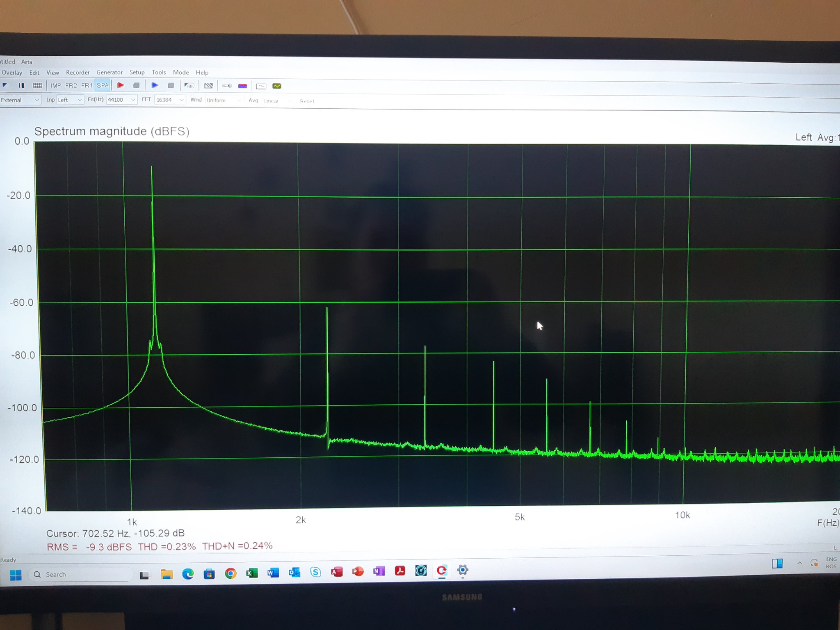Stop recording with the first gray stop button
The image size is (840, 630).
137,85
